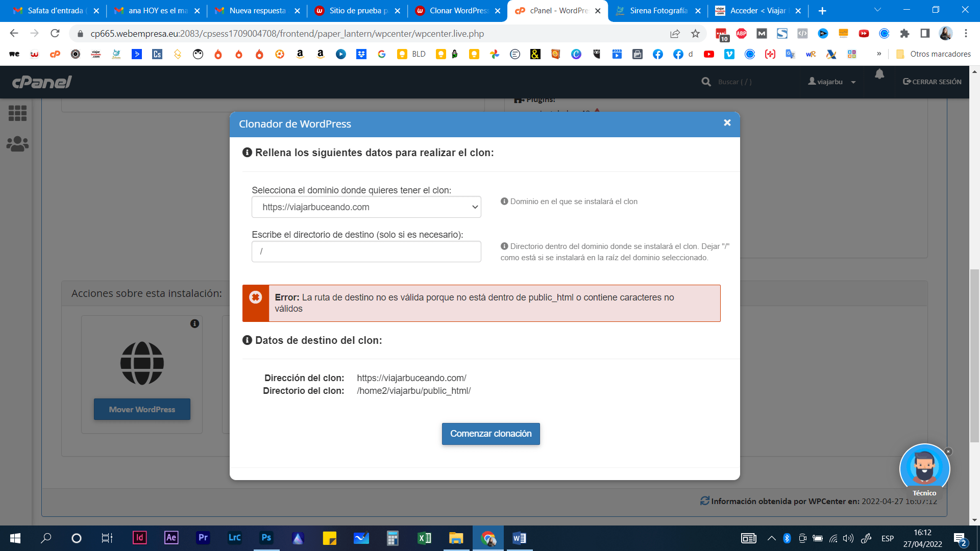Close the Clonador de WordPress dialog
980x551 pixels.
[727, 123]
